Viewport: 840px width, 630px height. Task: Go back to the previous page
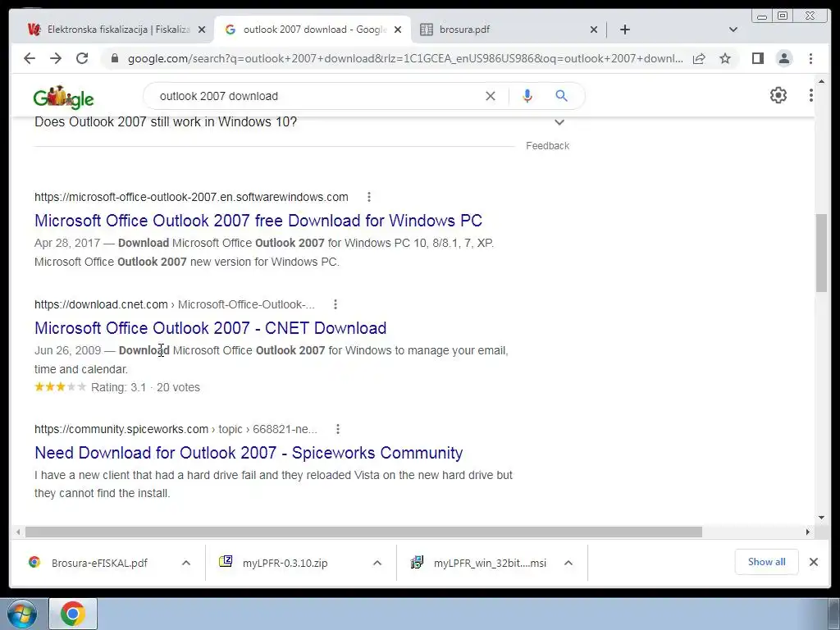tap(30, 58)
